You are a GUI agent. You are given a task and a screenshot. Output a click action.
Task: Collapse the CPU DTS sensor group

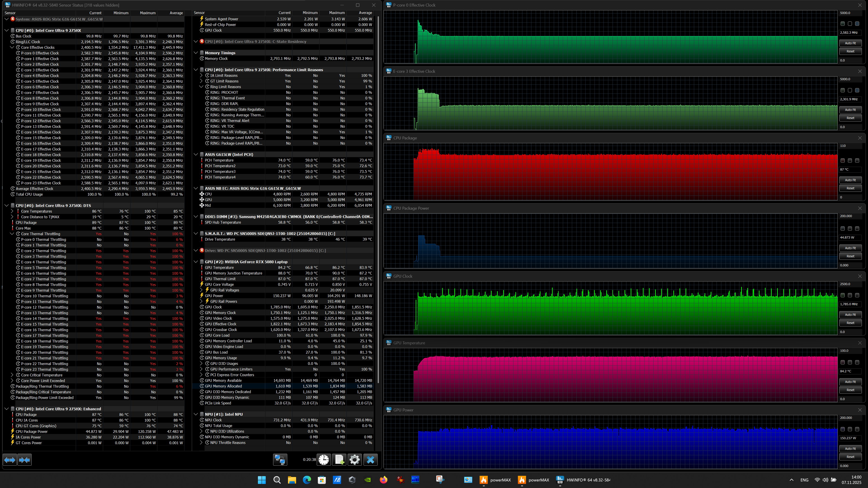click(6, 205)
